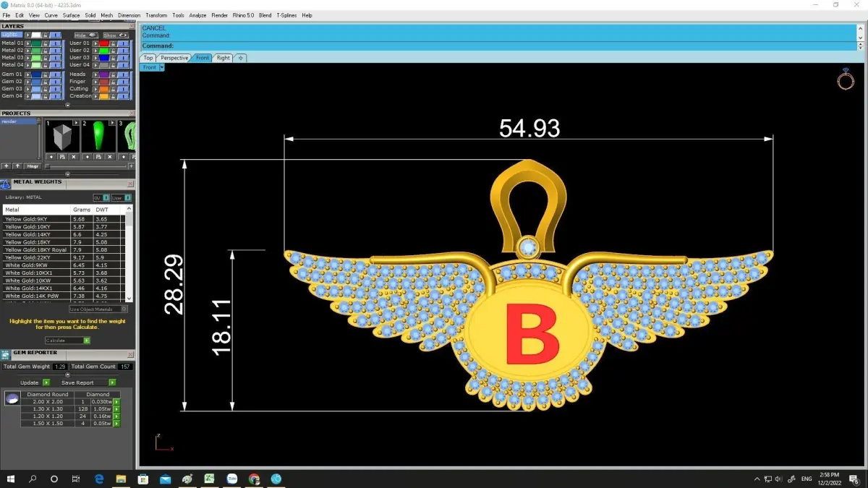Click Save Report button
Viewport: 868px width, 488px height.
(x=88, y=382)
